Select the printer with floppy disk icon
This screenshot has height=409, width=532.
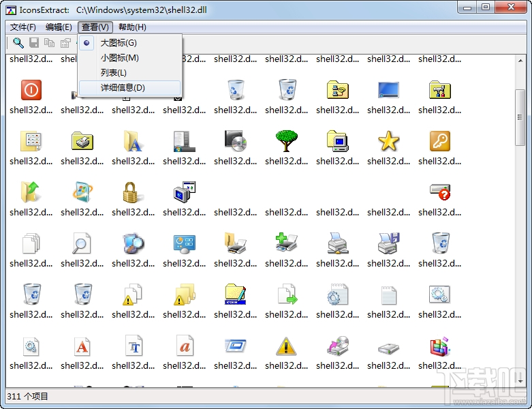388,243
